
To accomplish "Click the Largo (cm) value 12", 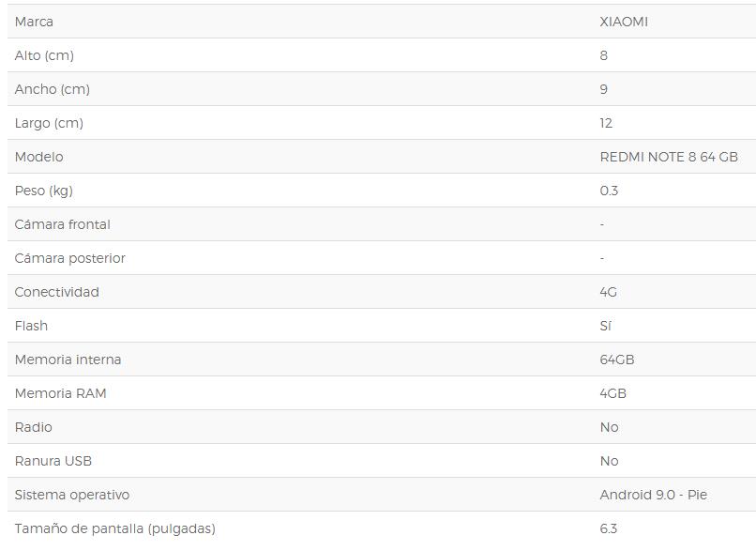I will 606,123.
